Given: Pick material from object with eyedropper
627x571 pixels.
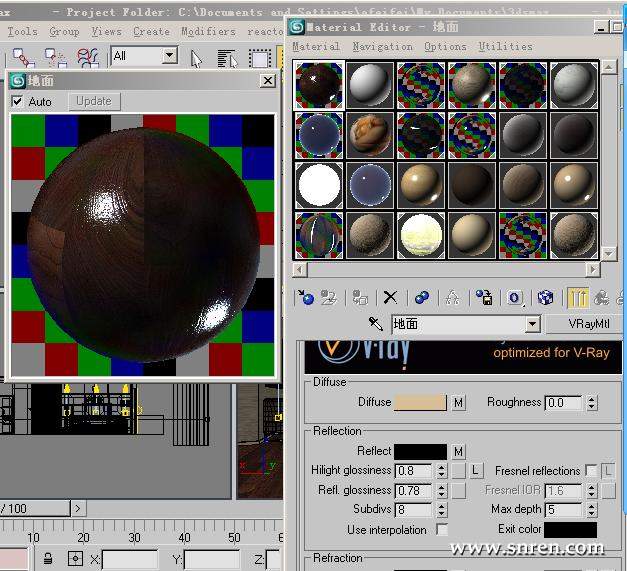Looking at the screenshot, I should pyautogui.click(x=375, y=324).
